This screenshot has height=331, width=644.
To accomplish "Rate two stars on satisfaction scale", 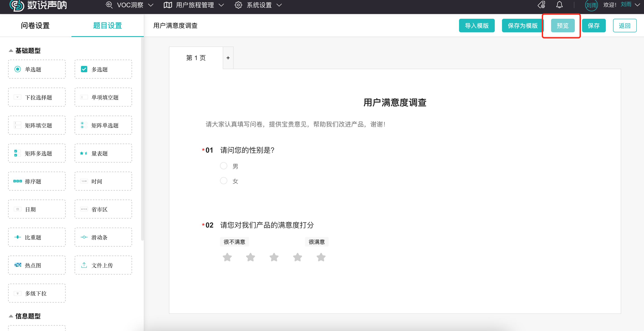I will [251, 257].
